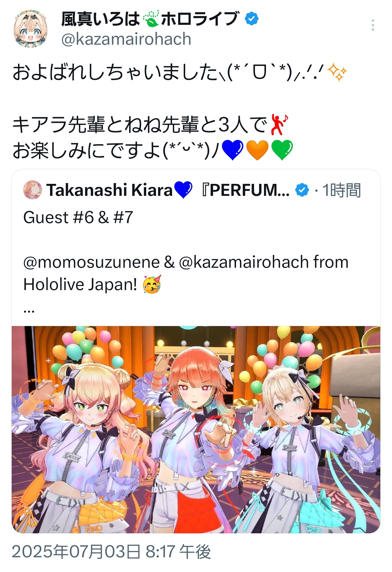Open Takanashi Kiara's name in quoted tweet

click(x=109, y=190)
